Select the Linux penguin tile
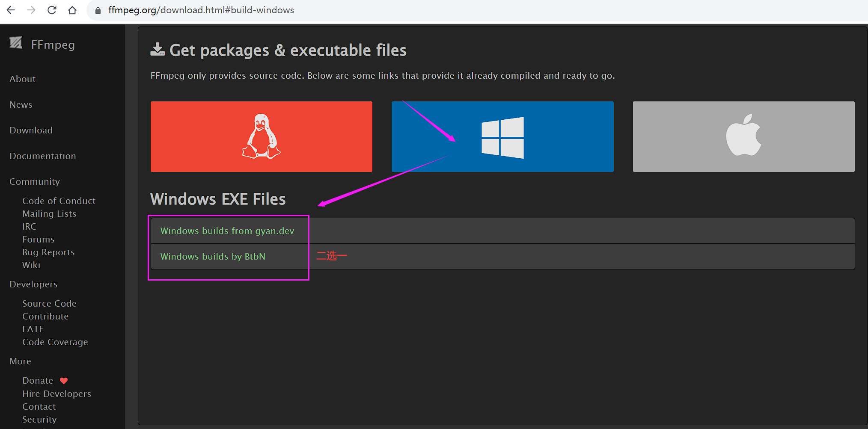Viewport: 868px width, 429px height. (x=261, y=136)
